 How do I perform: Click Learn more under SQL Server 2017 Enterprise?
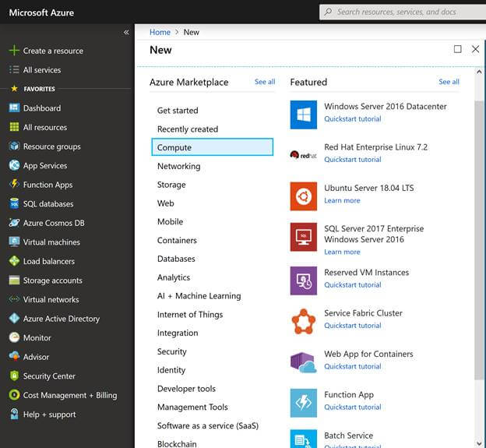pos(342,252)
